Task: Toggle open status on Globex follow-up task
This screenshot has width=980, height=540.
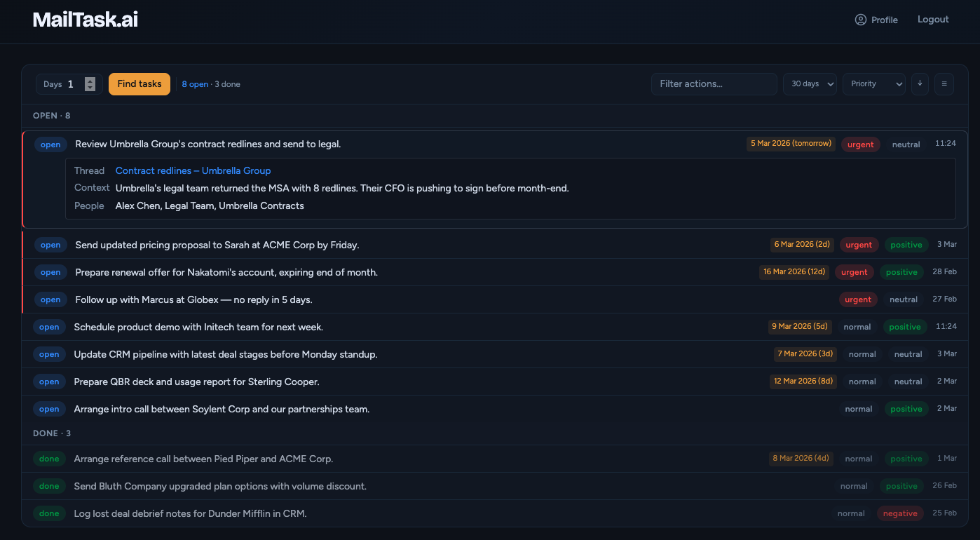Action: tap(50, 299)
